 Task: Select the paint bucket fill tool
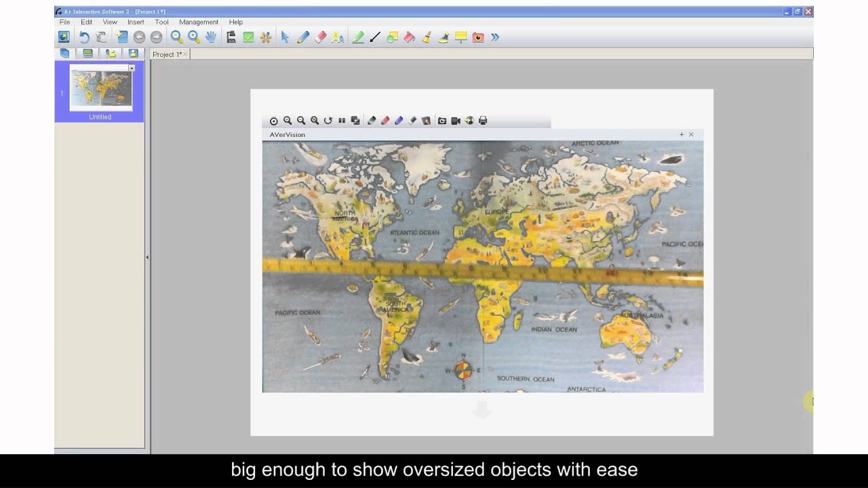click(409, 37)
